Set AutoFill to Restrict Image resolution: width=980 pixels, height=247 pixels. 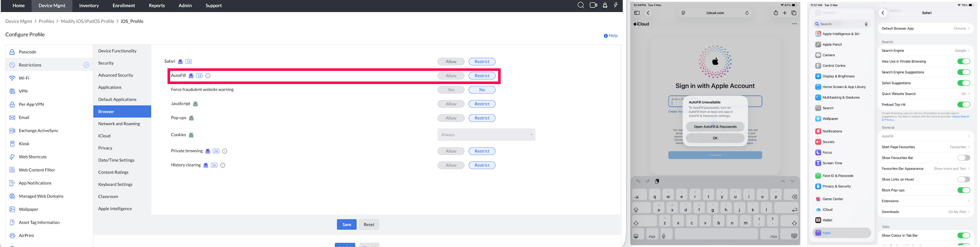[482, 76]
